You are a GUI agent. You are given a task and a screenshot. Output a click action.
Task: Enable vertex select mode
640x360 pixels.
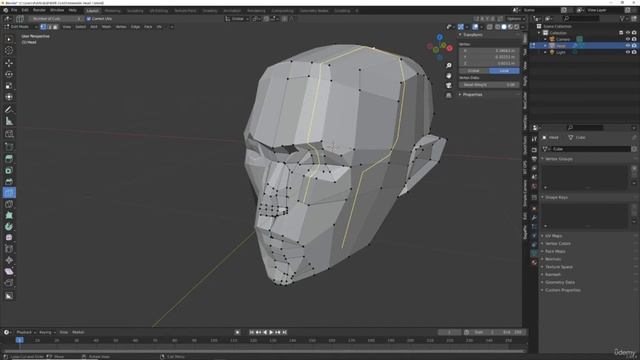(43, 27)
